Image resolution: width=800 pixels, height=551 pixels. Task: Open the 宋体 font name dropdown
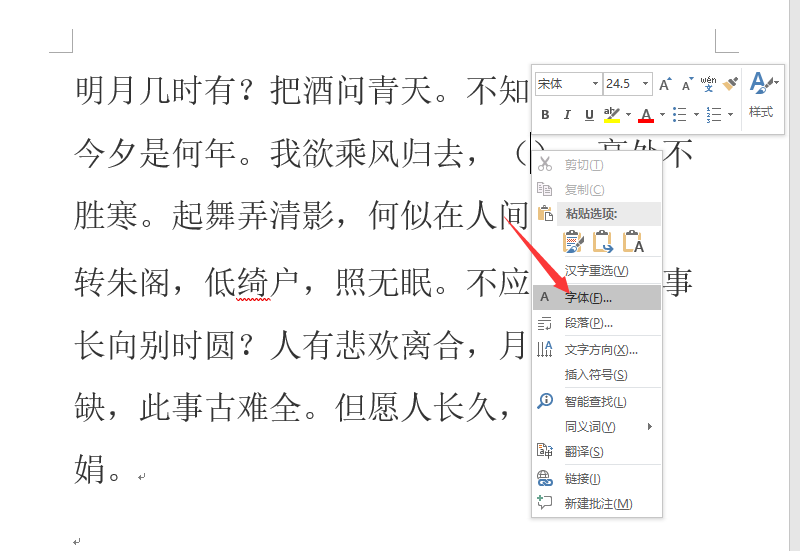click(x=595, y=84)
